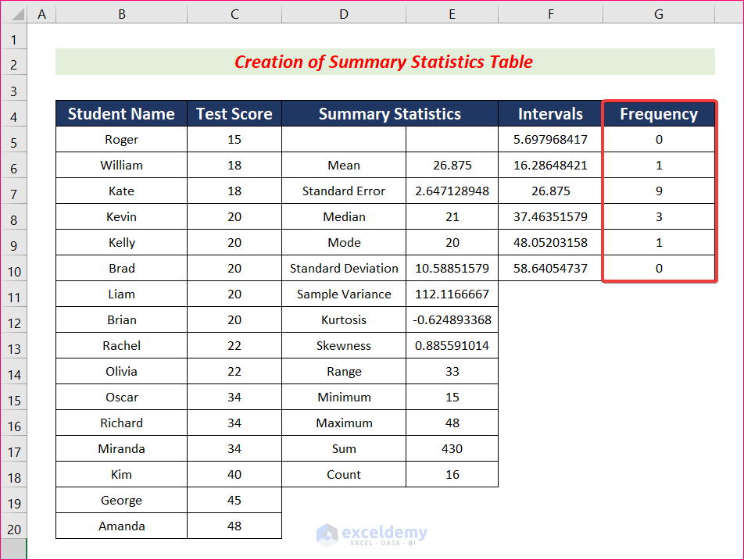Select column D header

tap(344, 14)
